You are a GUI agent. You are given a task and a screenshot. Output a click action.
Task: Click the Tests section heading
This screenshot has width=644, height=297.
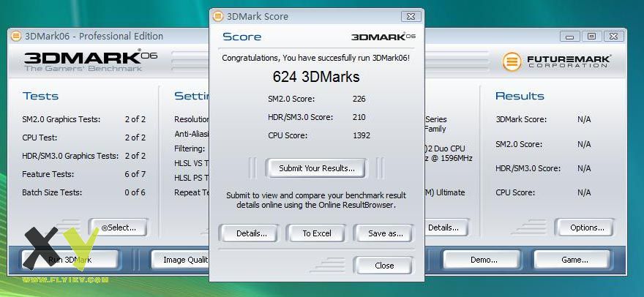point(40,96)
